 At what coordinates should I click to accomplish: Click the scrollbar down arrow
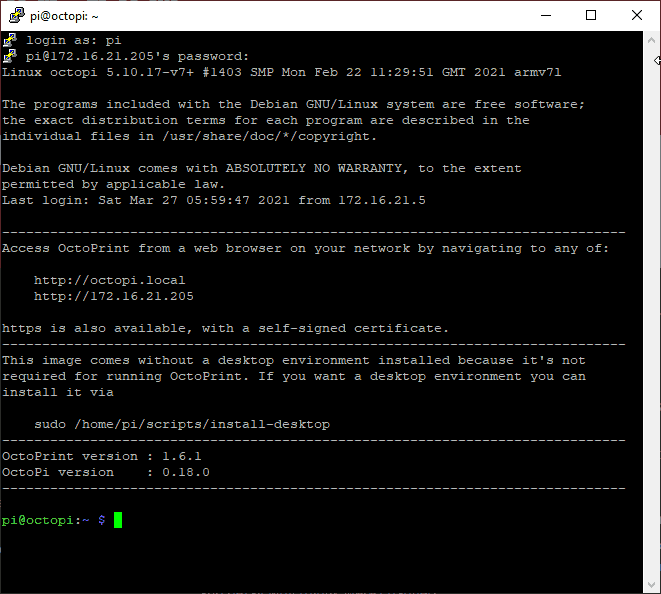coord(651,585)
